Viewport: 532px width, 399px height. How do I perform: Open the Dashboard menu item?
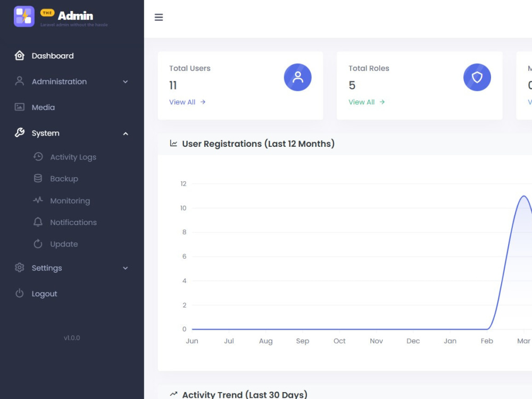(72, 56)
